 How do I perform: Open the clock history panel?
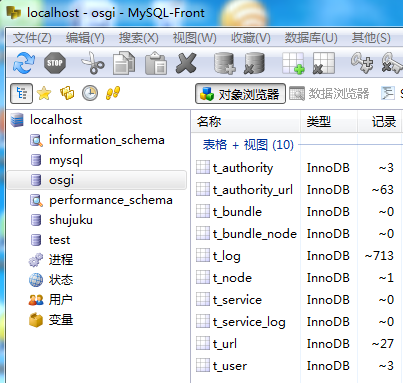90,93
